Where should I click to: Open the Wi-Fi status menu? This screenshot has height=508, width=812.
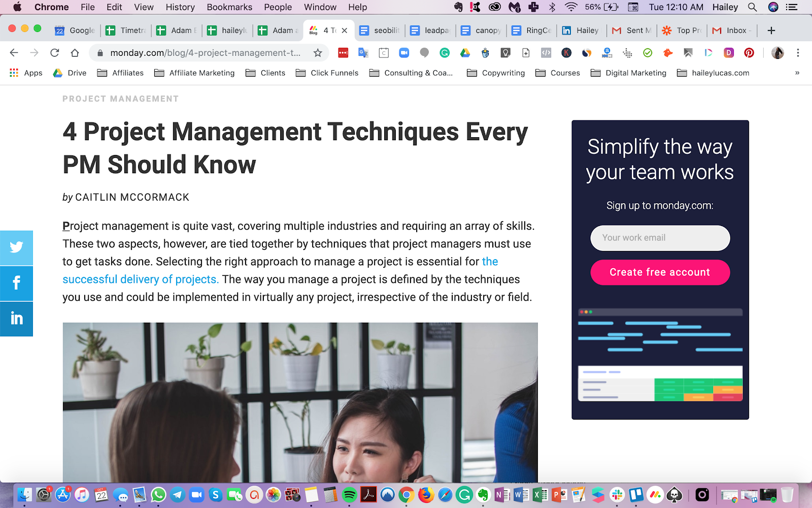coord(571,7)
